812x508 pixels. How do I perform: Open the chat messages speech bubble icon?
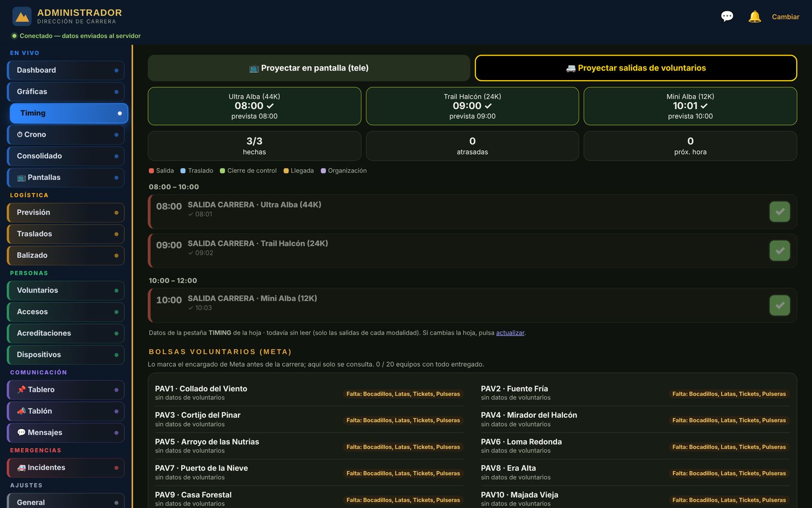coord(727,17)
